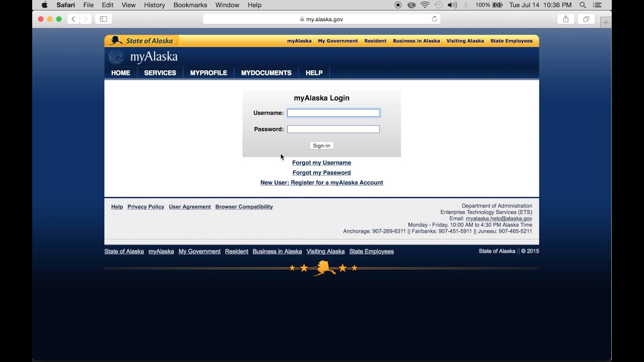Image resolution: width=644 pixels, height=362 pixels.
Task: Open the Window menu
Action: pyautogui.click(x=227, y=5)
